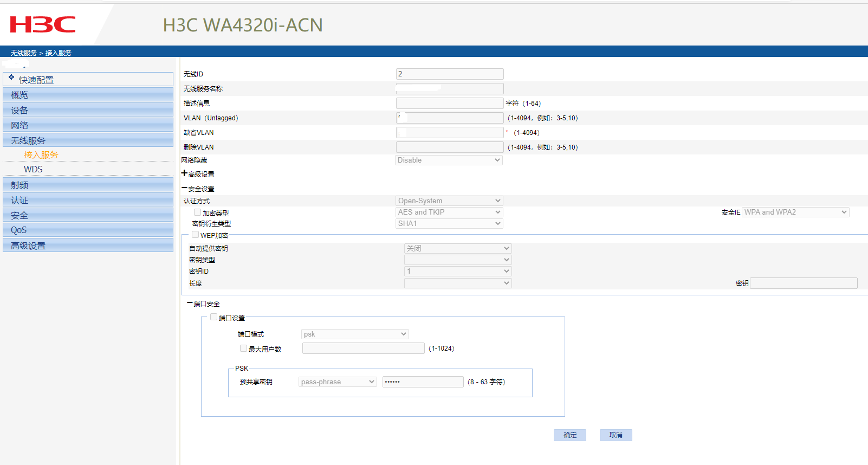Check the 端口设置 checkbox
Screen dimensions: 868x465
pos(214,317)
